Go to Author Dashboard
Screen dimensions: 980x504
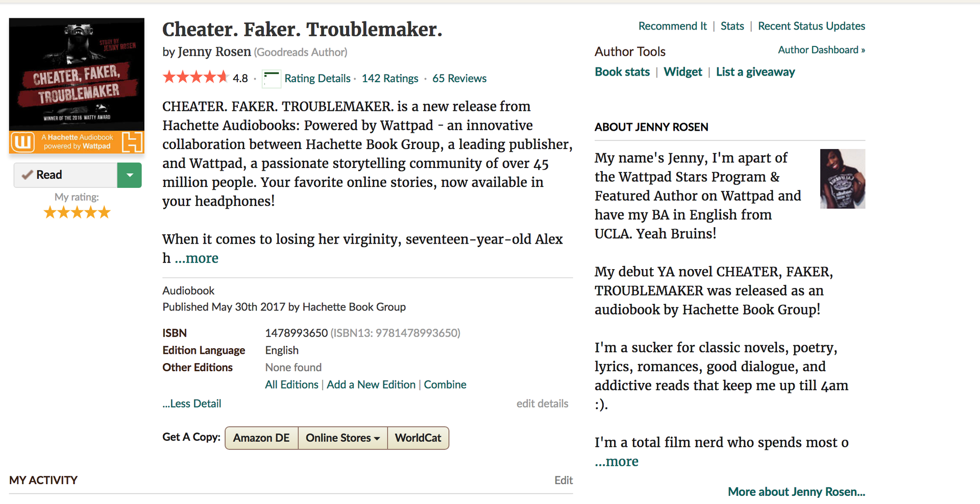pyautogui.click(x=821, y=50)
